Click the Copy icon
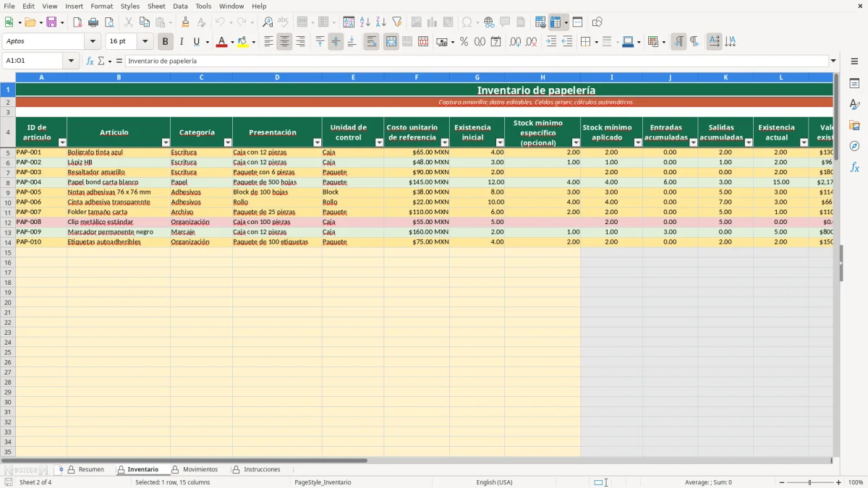This screenshot has height=488, width=868. pos(145,22)
